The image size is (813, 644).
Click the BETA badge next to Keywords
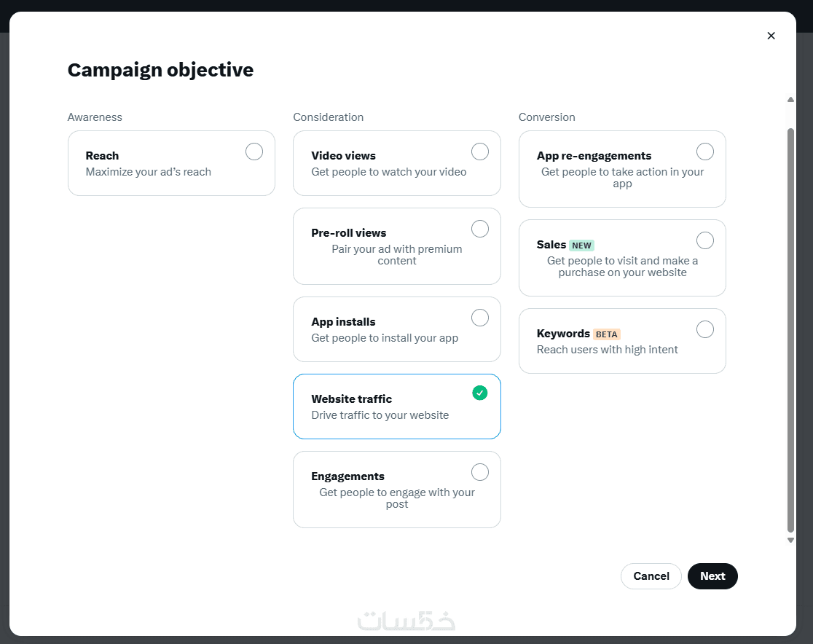pyautogui.click(x=607, y=334)
